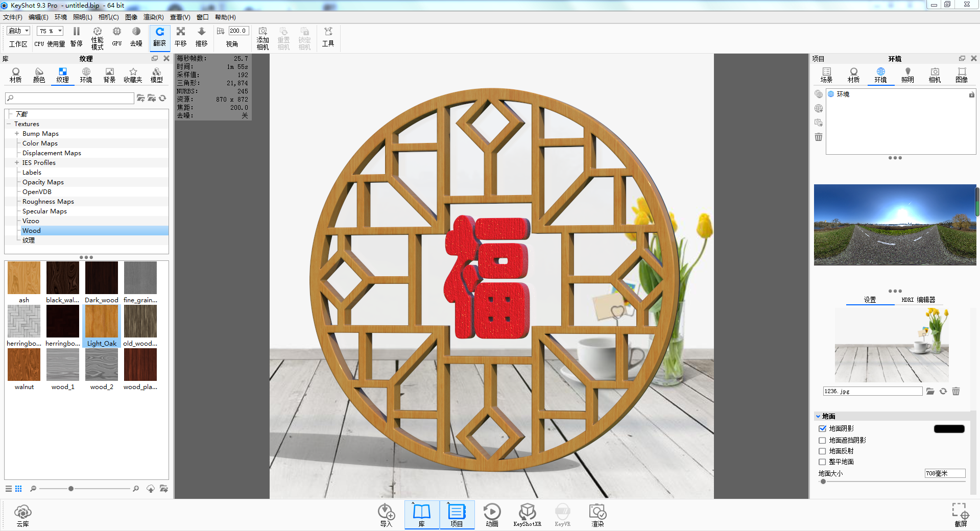The height and width of the screenshot is (531, 980).
Task: Select the Color Maps folder
Action: point(40,143)
